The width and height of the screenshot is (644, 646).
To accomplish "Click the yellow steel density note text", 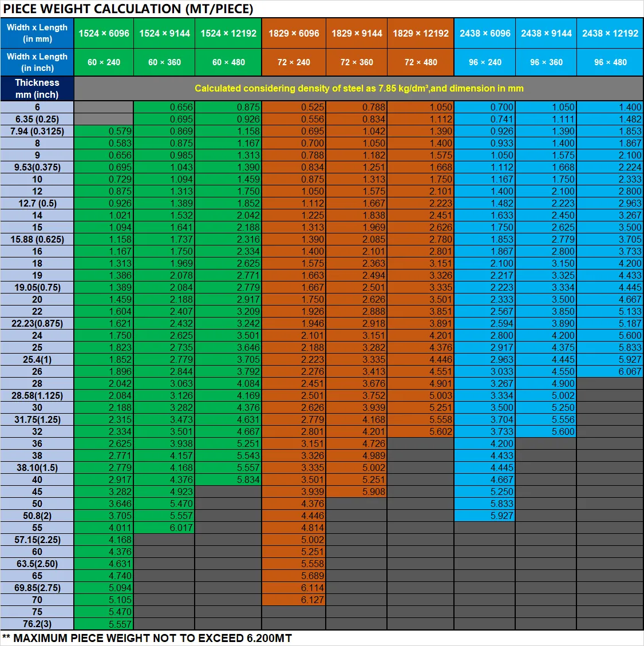I will coord(359,88).
